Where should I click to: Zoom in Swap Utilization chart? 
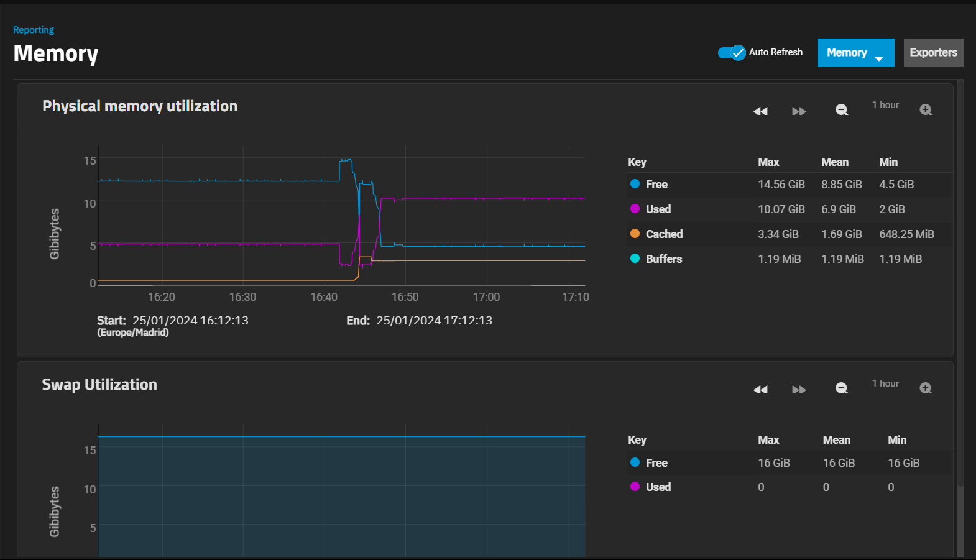[x=926, y=388]
